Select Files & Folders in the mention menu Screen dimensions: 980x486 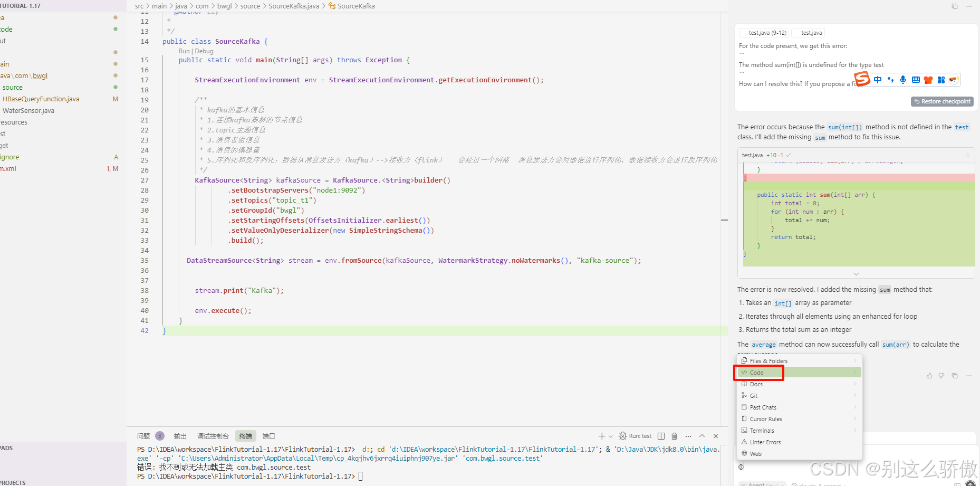(x=799, y=361)
